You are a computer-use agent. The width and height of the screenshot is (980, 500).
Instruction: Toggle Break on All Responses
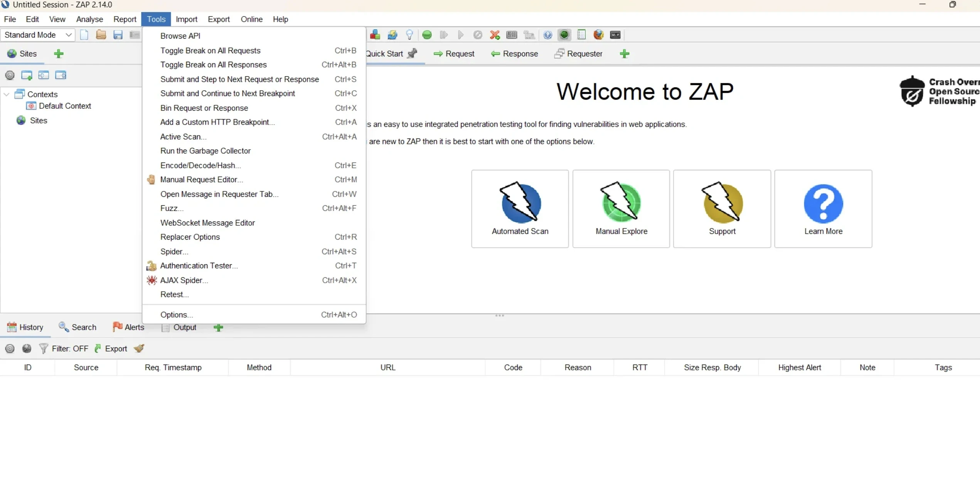click(214, 65)
